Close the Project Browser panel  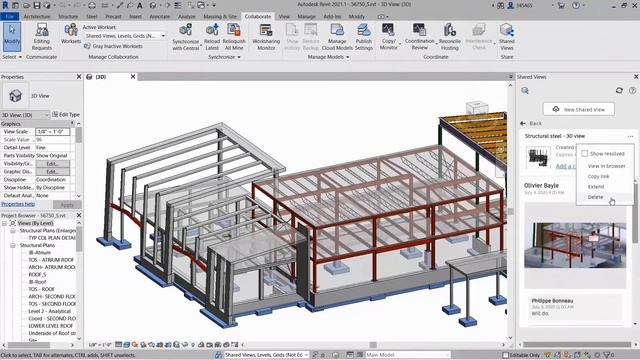tap(79, 215)
